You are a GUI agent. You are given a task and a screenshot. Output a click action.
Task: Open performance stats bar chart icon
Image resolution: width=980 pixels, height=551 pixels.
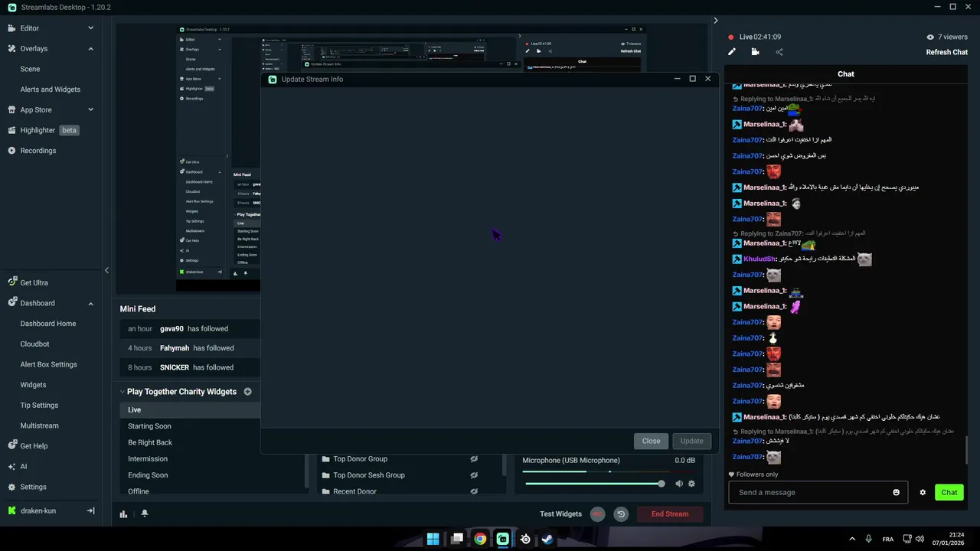pos(123,514)
